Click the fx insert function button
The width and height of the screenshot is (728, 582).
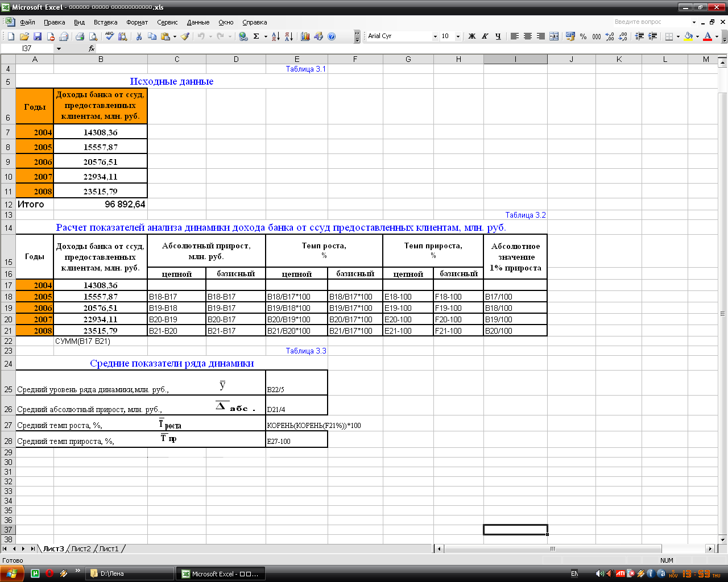click(92, 49)
